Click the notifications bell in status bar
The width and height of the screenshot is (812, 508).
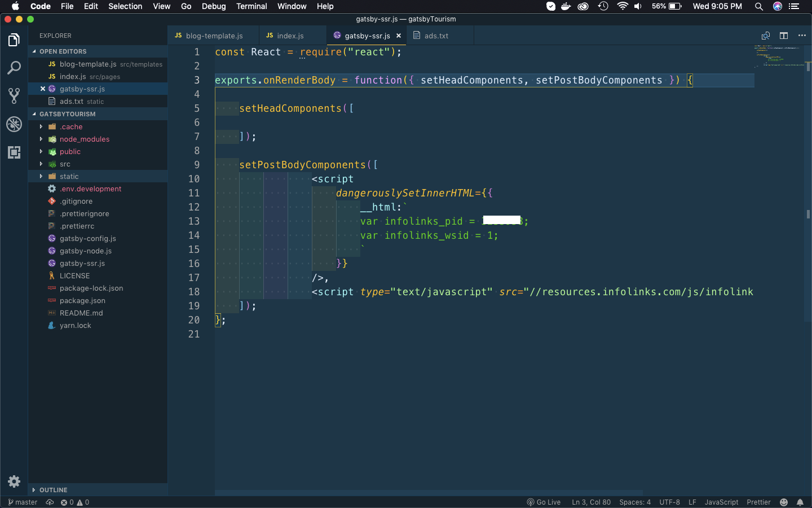pos(800,502)
